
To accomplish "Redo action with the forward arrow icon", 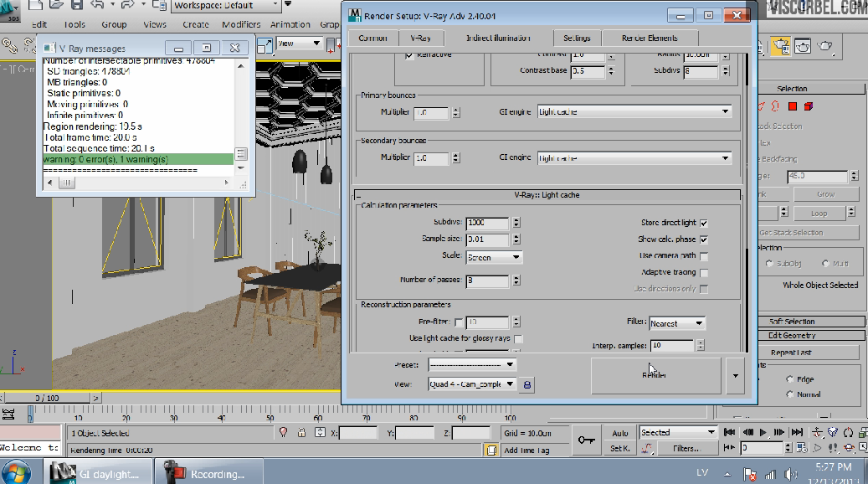I will tap(128, 5).
